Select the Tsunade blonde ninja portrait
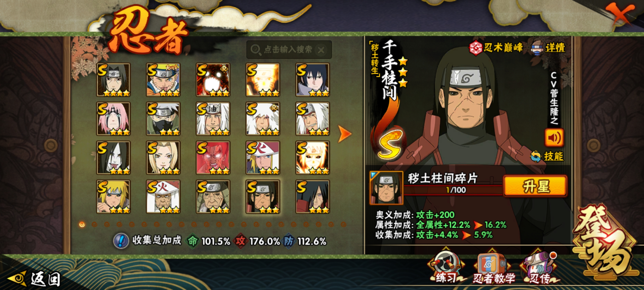644x290 pixels. coord(163,158)
